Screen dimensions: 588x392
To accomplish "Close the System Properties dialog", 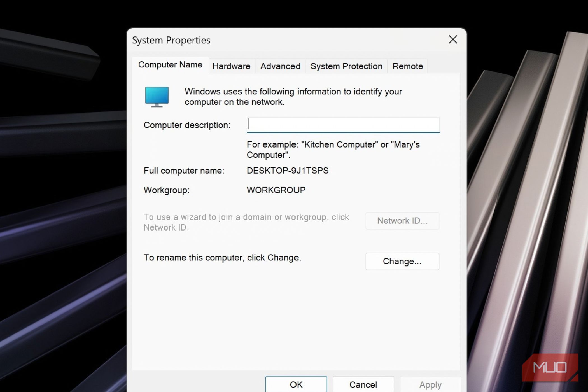I will (453, 39).
